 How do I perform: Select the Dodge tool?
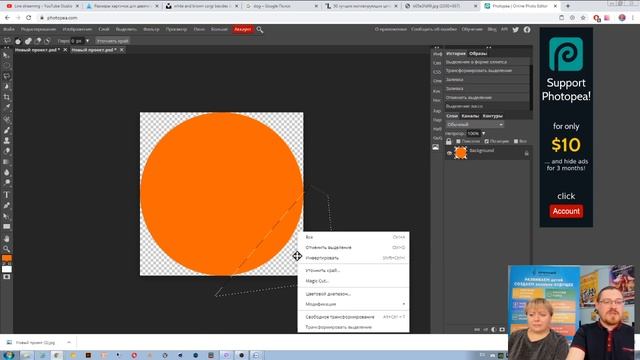click(6, 182)
